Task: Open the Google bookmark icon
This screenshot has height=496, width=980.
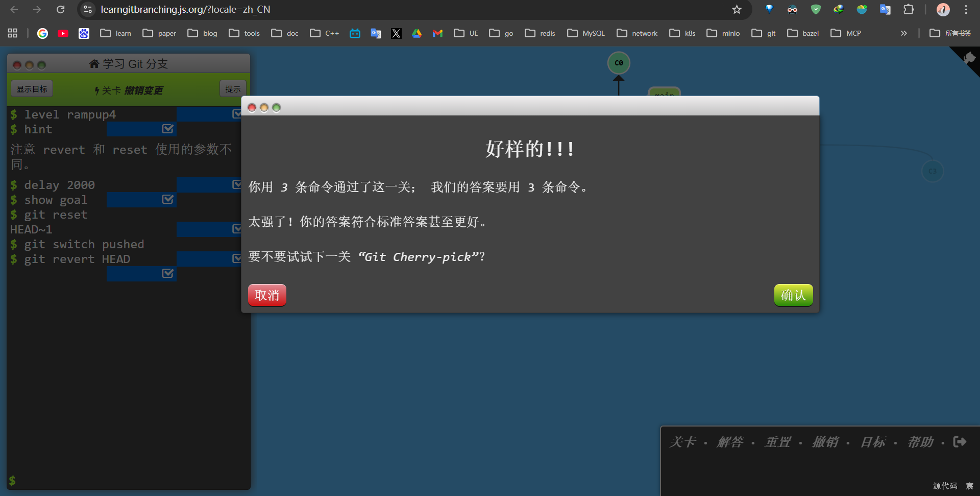Action: (43, 33)
